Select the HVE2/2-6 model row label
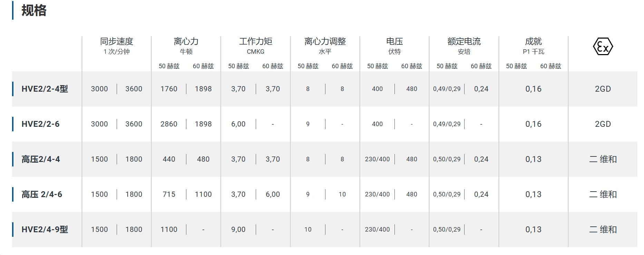The height and width of the screenshot is (255, 644). (40, 124)
